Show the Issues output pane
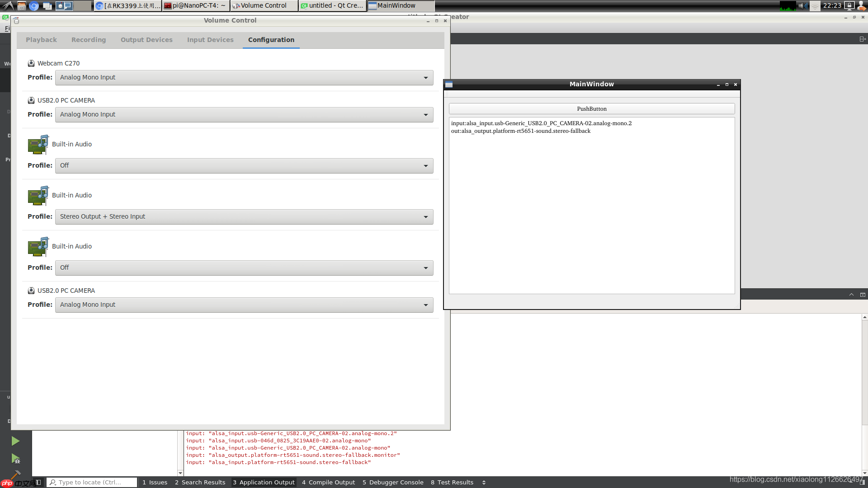868x488 pixels. tap(155, 482)
